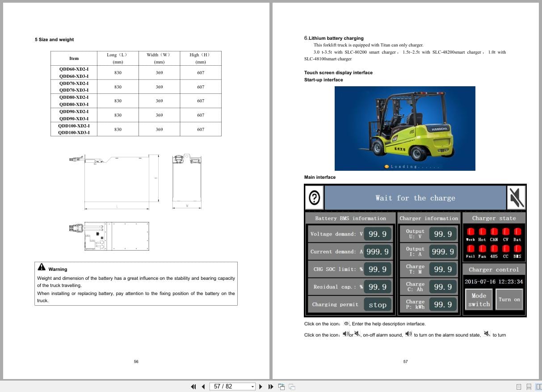Switch to single page layout

click(x=519, y=387)
